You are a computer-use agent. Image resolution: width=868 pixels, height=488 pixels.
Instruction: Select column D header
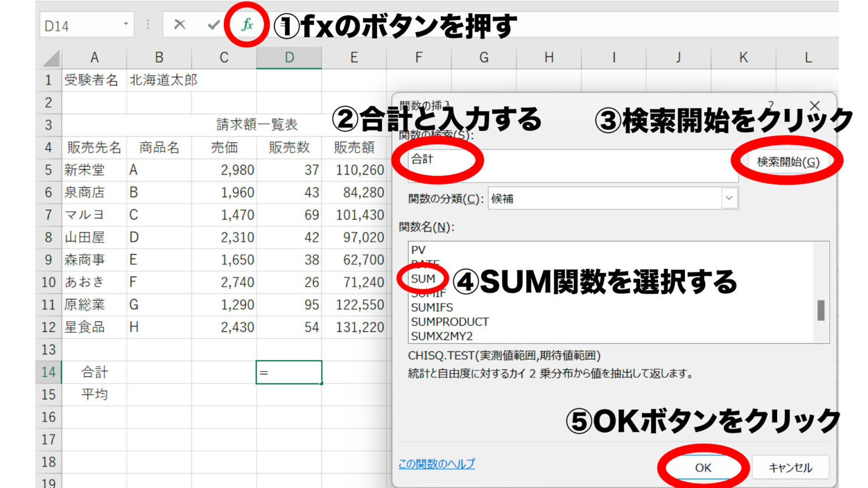(x=289, y=58)
